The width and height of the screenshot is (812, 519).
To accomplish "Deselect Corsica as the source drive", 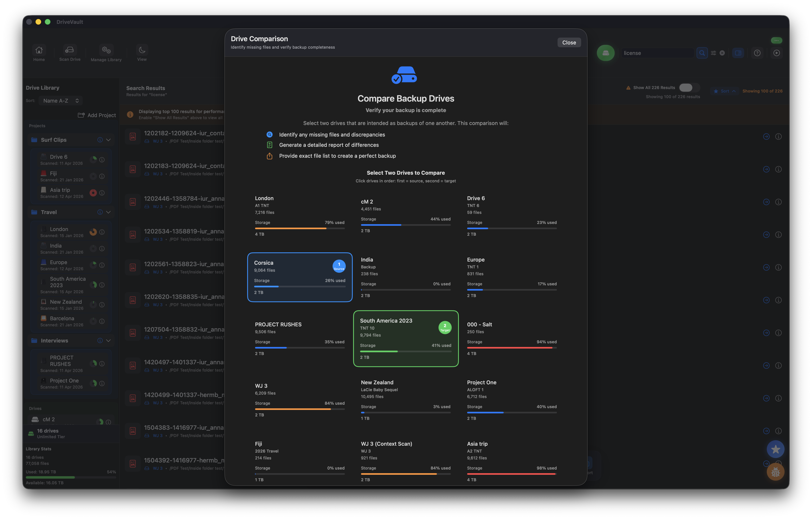I will click(x=300, y=277).
